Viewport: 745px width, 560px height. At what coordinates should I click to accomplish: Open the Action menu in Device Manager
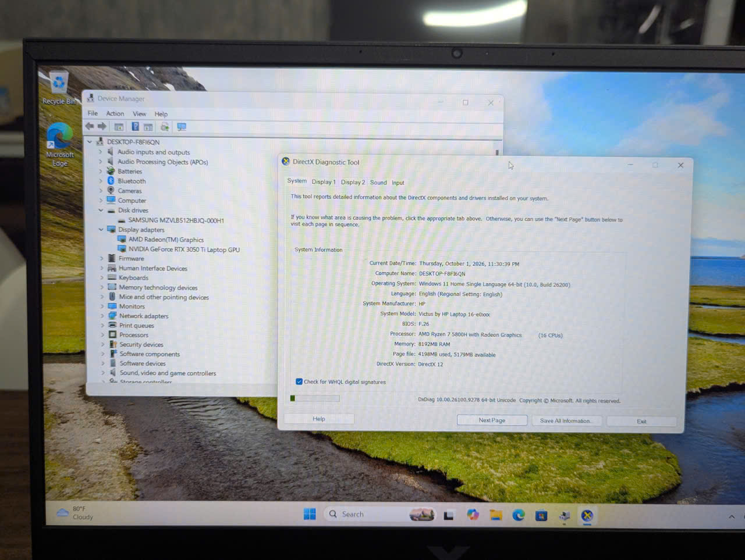point(115,113)
